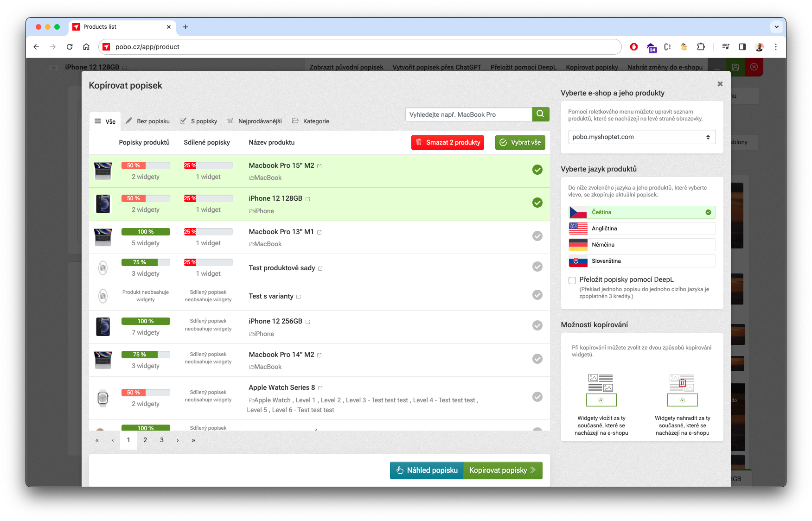Select the iPhone 12 256GB product
The image size is (812, 521).
[x=537, y=325]
